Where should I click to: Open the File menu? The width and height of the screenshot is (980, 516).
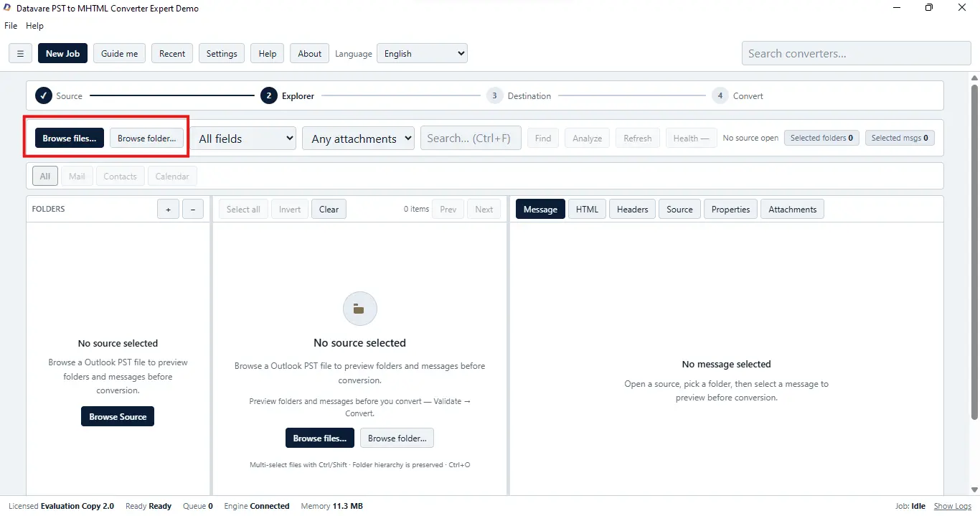click(x=11, y=25)
